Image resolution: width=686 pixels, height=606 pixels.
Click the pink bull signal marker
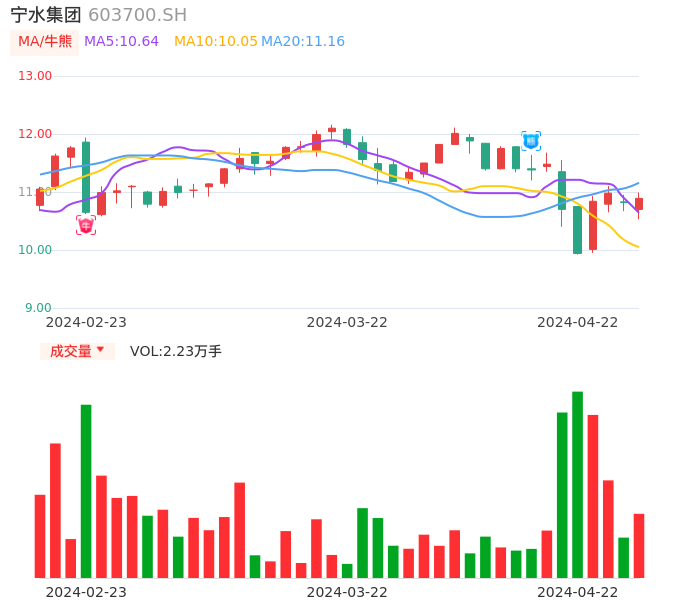pos(86,226)
